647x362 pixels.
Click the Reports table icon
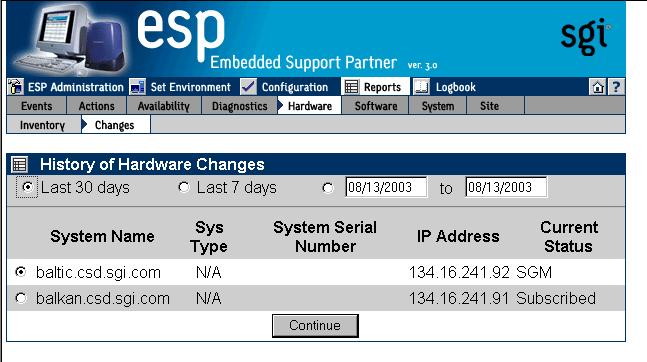(x=351, y=87)
